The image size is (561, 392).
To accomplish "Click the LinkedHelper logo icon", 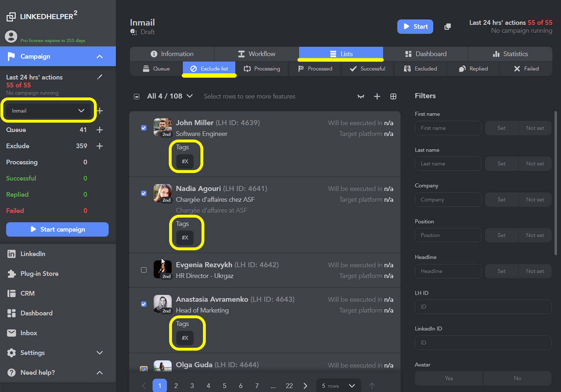I will coord(11,17).
